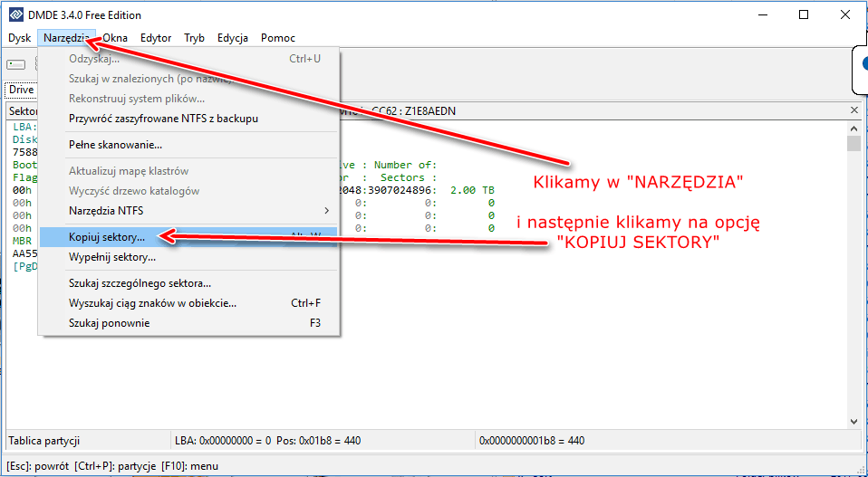
Task: Open the Dysk menu
Action: tap(20, 38)
